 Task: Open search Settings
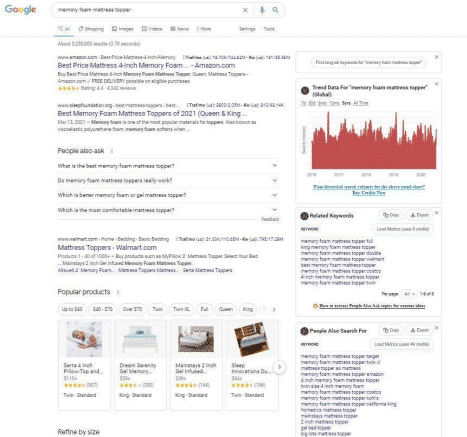point(247,29)
